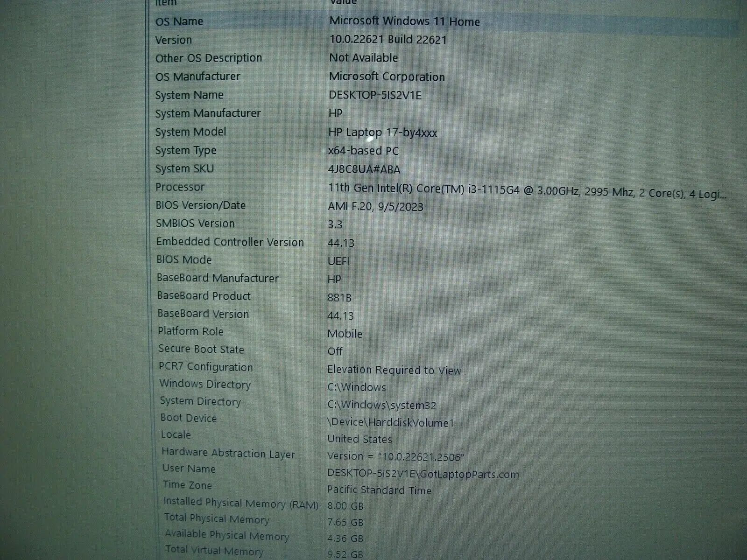Select the Hardware Abstraction Layer item

pos(228,453)
